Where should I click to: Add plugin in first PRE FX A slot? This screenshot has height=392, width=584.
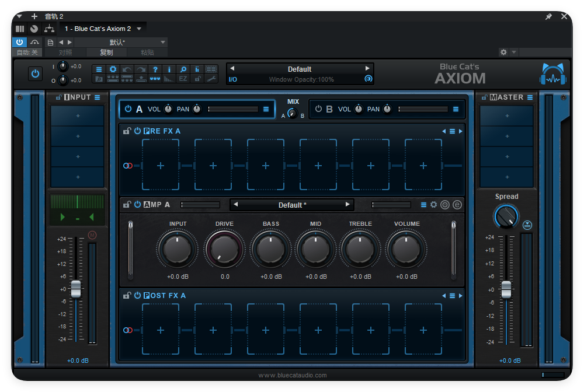(161, 166)
